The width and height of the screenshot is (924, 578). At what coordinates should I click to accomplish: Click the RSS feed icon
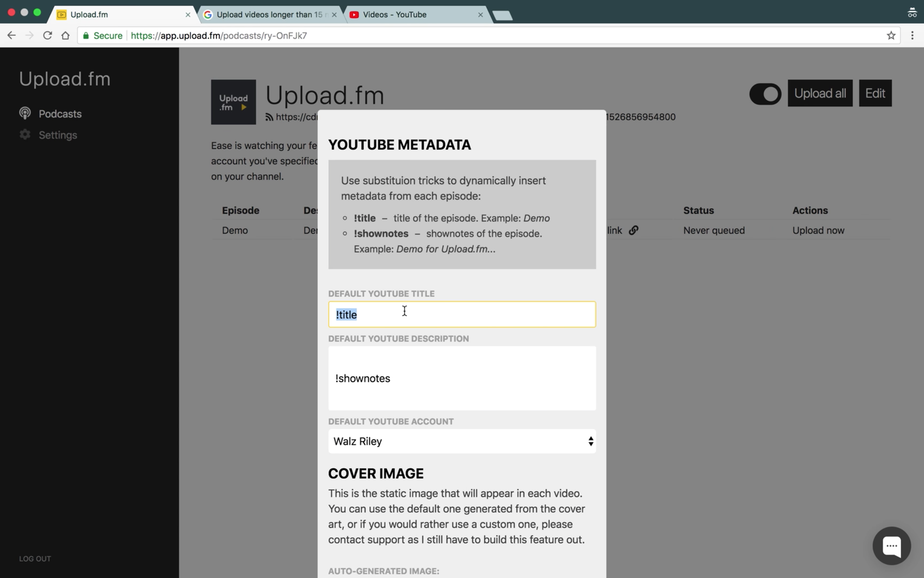click(x=269, y=117)
